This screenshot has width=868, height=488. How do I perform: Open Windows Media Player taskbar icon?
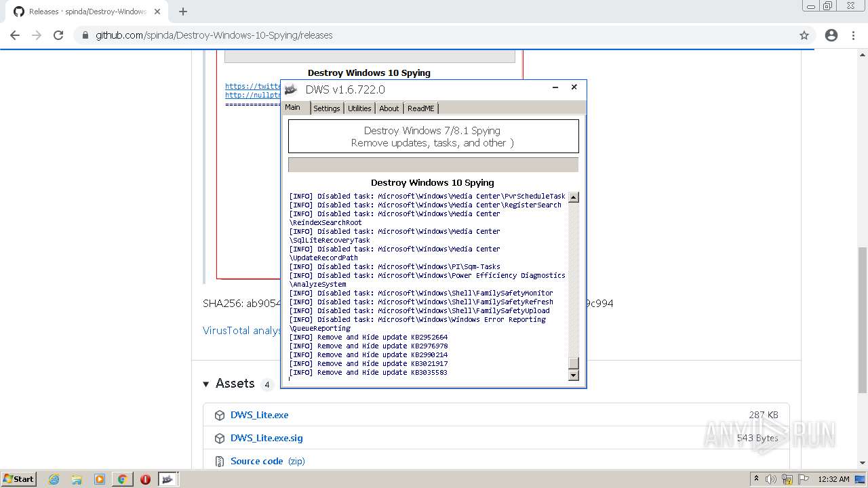(100, 479)
